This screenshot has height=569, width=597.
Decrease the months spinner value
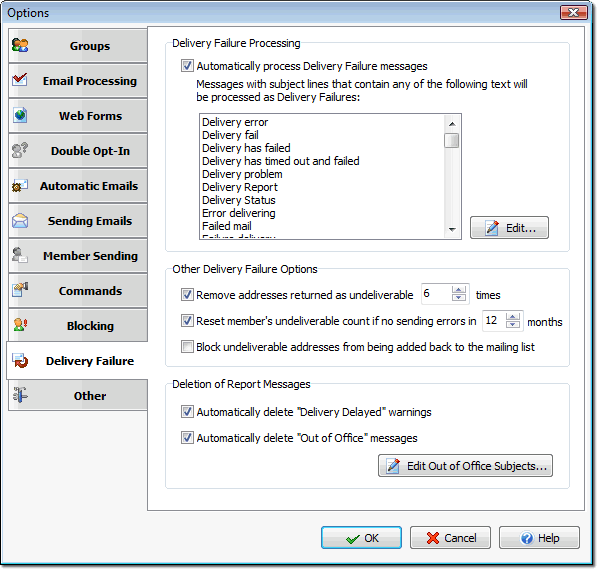click(512, 324)
